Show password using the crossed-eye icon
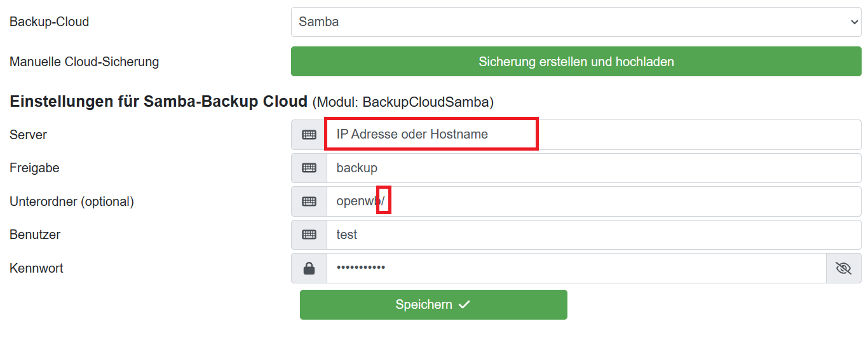Image resolution: width=868 pixels, height=340 pixels. click(x=843, y=268)
